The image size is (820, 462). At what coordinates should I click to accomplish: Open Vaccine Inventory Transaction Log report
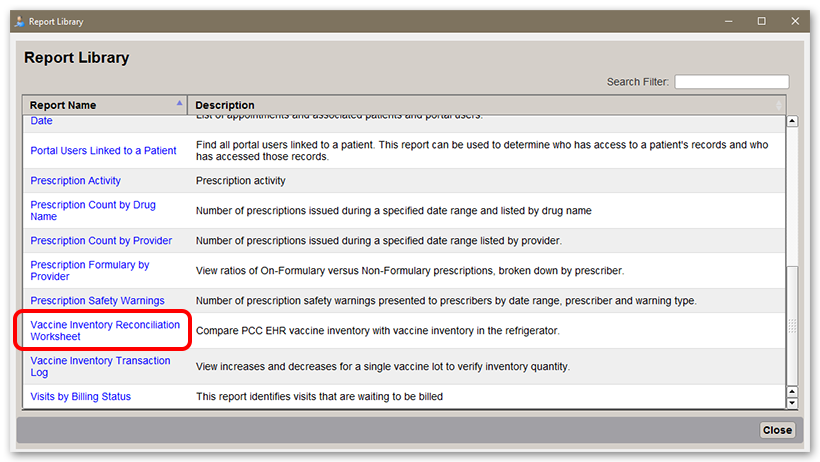tap(100, 366)
